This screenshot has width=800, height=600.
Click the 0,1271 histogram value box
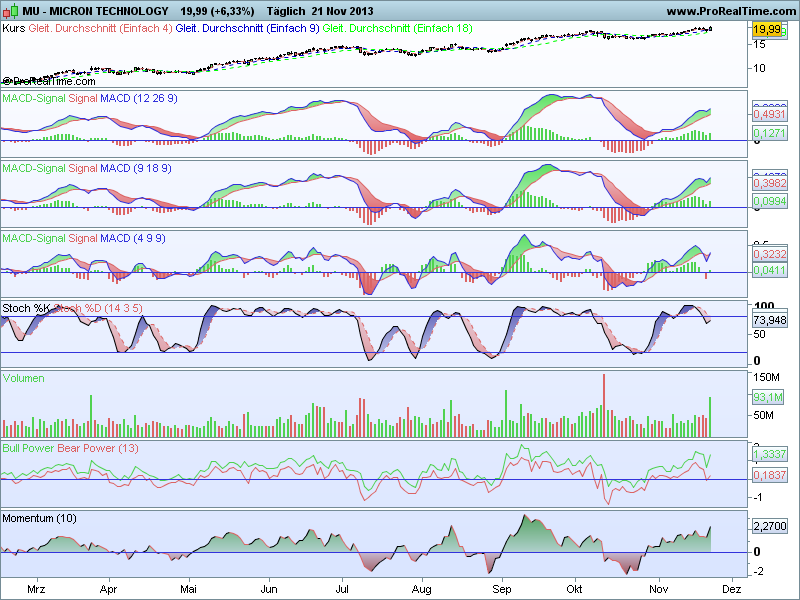pyautogui.click(x=769, y=133)
